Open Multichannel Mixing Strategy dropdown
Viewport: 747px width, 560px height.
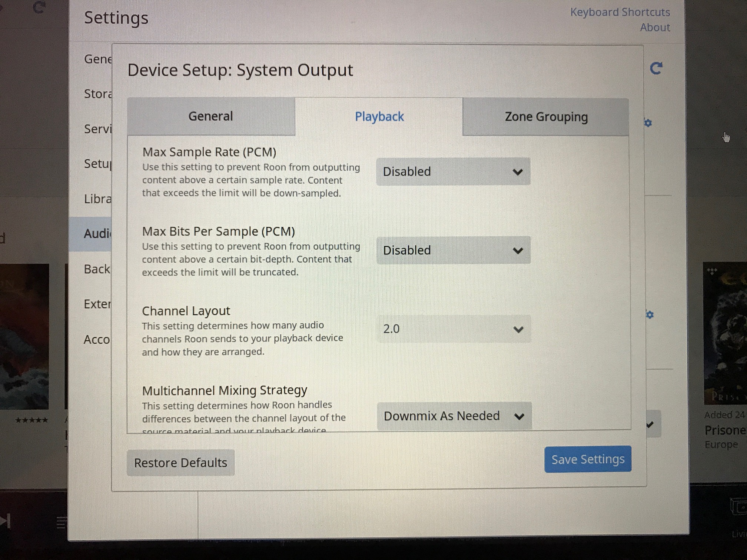[454, 416]
